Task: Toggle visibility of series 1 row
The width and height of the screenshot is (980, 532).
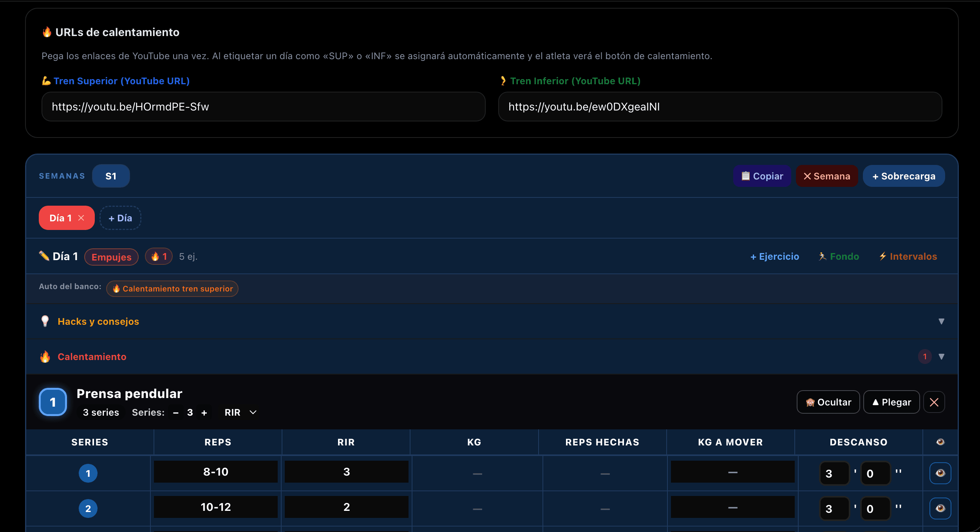Action: [940, 473]
